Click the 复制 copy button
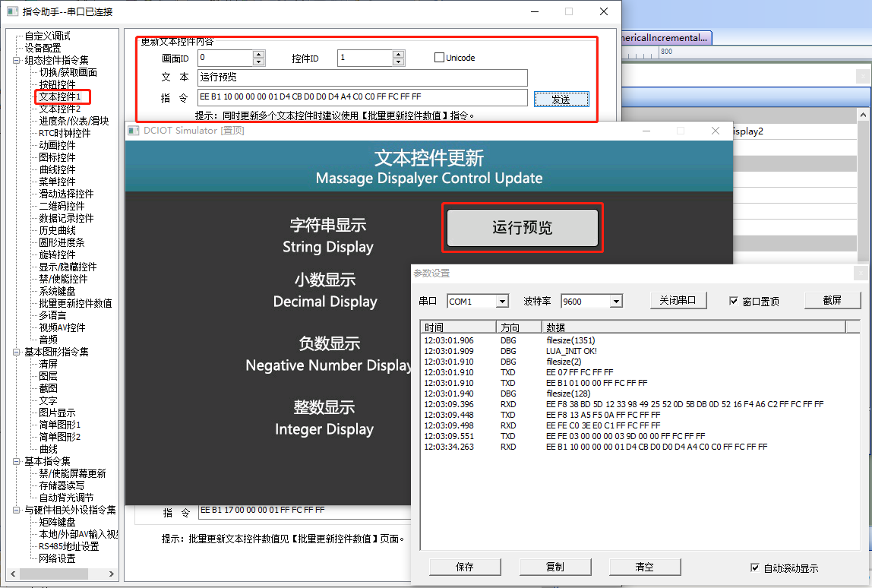The height and width of the screenshot is (588, 872). tap(555, 567)
